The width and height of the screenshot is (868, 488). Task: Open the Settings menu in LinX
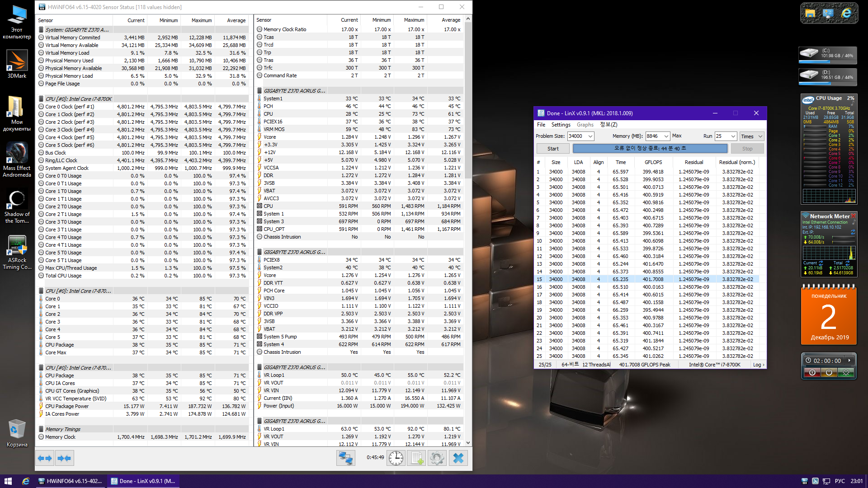pyautogui.click(x=561, y=125)
